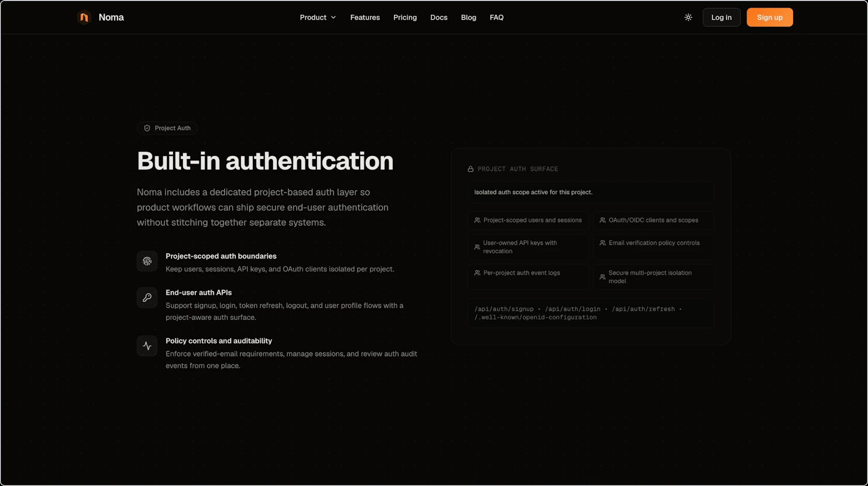Viewport: 868px width, 486px height.
Task: Click Per-project auth event logs text
Action: (x=521, y=273)
